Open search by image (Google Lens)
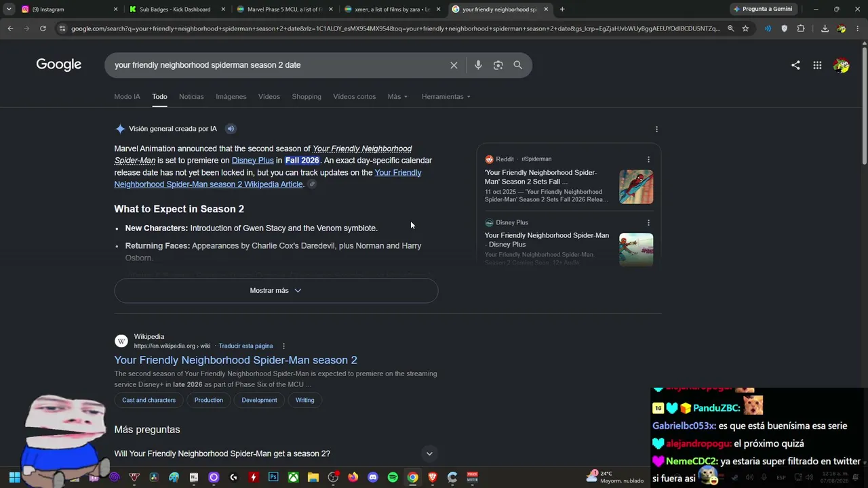 [498, 65]
